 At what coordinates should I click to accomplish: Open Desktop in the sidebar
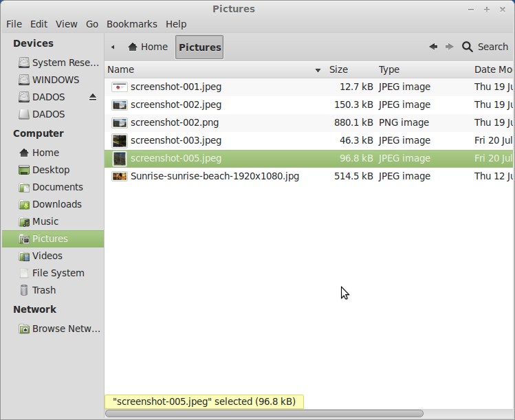[51, 170]
